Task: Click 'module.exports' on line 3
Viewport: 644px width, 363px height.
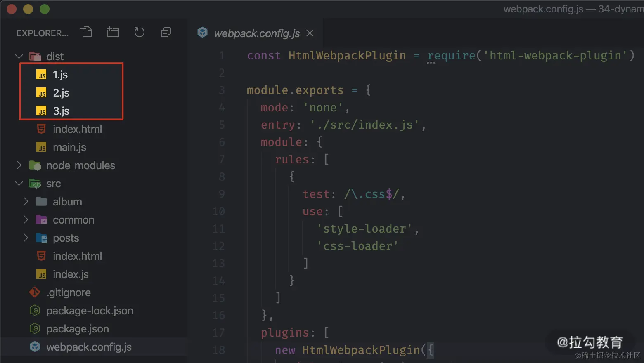Action: [295, 90]
